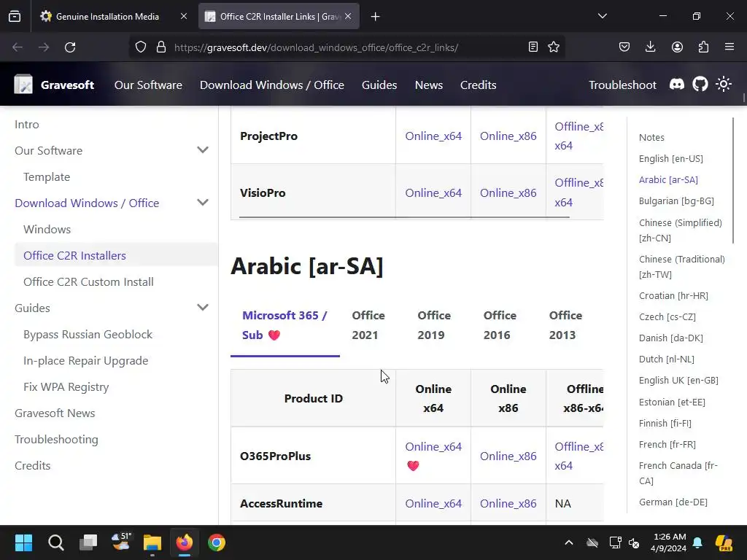The image size is (747, 560).
Task: Click Online_x86 link for VisioPro
Action: (508, 192)
